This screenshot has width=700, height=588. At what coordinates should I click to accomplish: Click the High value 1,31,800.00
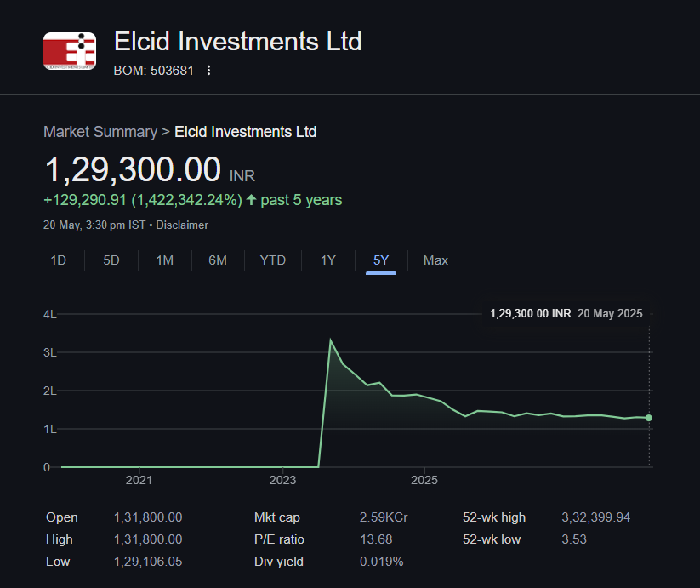tap(148, 539)
